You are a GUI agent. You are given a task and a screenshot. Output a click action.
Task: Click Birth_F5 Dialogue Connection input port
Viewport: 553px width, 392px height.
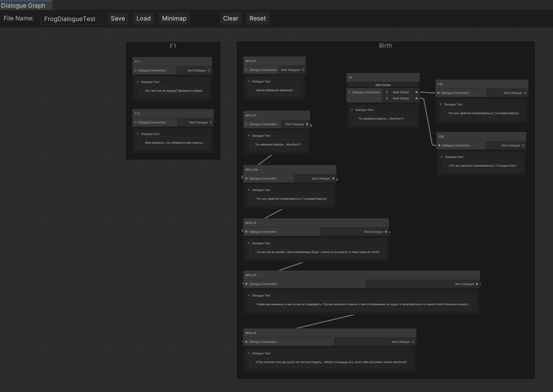(246, 284)
